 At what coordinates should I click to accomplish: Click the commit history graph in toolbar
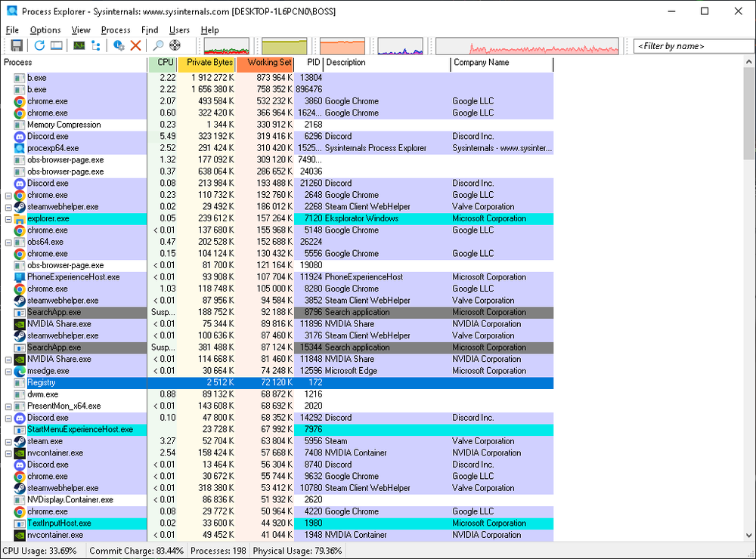(x=284, y=46)
